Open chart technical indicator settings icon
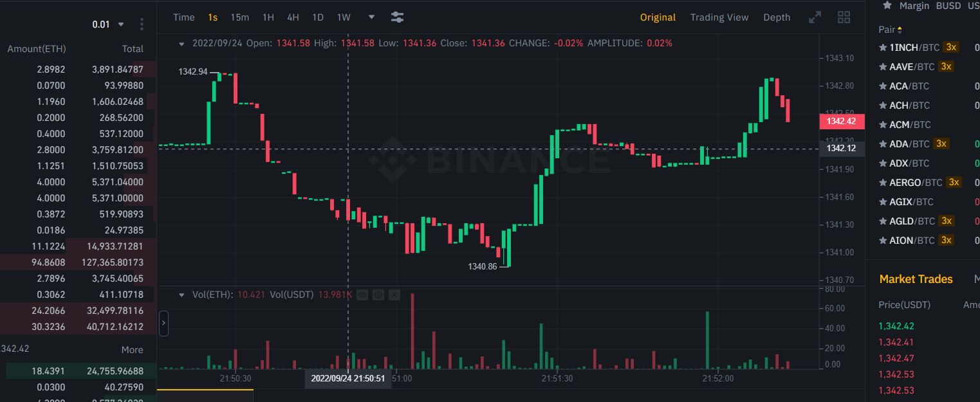The image size is (980, 402). pos(397,17)
